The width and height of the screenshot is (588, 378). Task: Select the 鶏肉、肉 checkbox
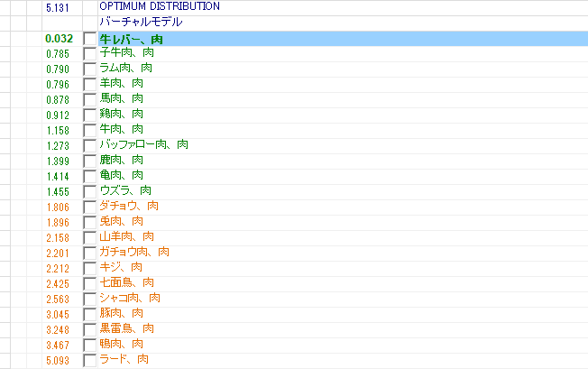89,115
